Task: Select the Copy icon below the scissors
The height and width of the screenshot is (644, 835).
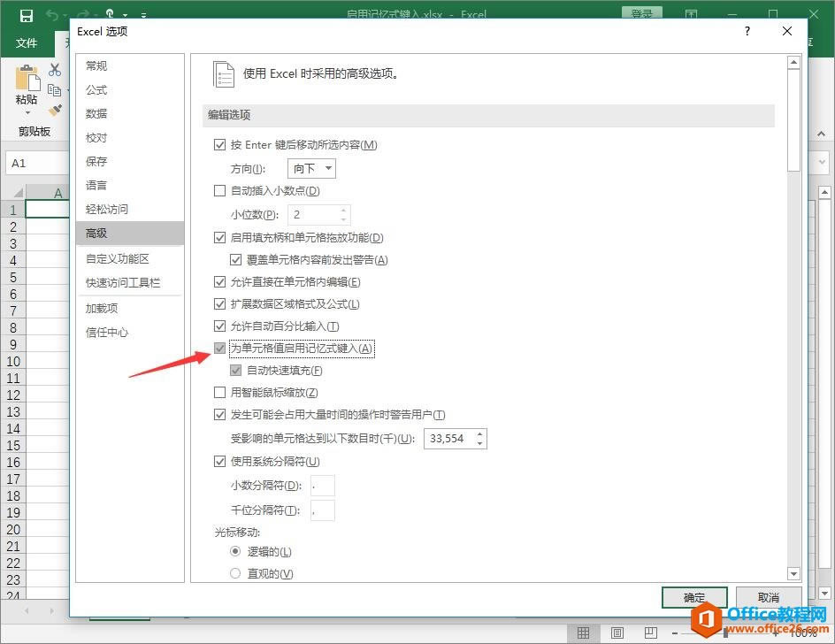Action: (54, 89)
